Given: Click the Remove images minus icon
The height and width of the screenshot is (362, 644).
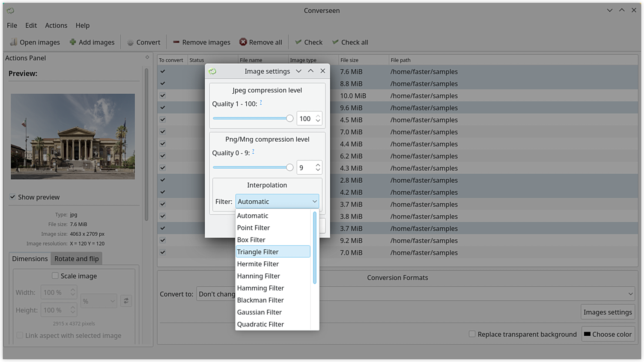Looking at the screenshot, I should pos(176,42).
